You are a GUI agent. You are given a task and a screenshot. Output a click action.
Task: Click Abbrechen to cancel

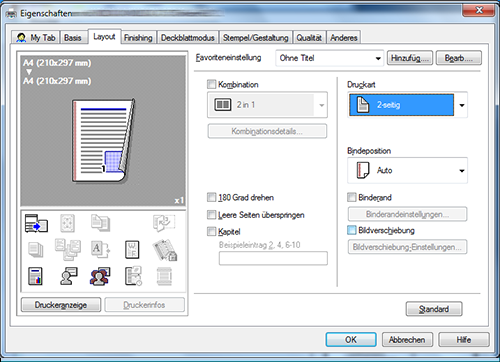click(407, 340)
